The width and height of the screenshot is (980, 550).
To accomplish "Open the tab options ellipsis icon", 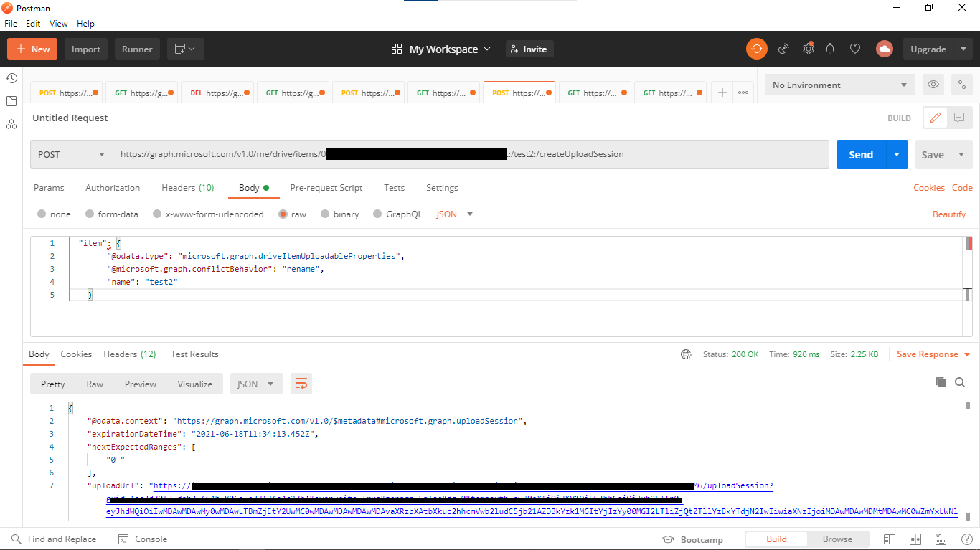I will [x=743, y=93].
